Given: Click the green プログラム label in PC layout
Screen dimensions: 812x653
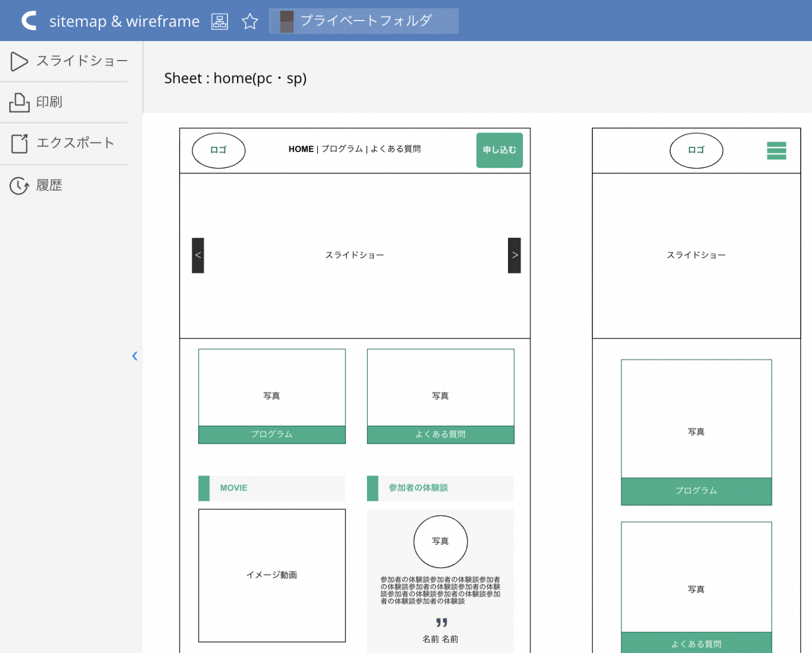Looking at the screenshot, I should pyautogui.click(x=272, y=434).
